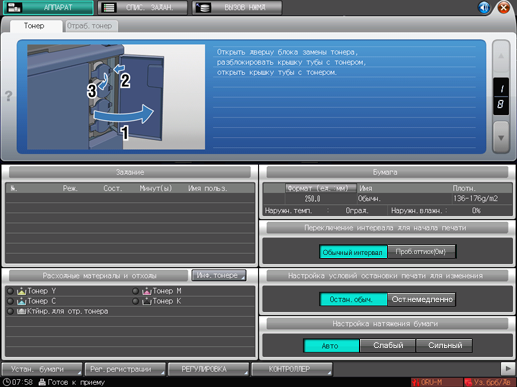Click the printer ready status icon

(x=42, y=382)
